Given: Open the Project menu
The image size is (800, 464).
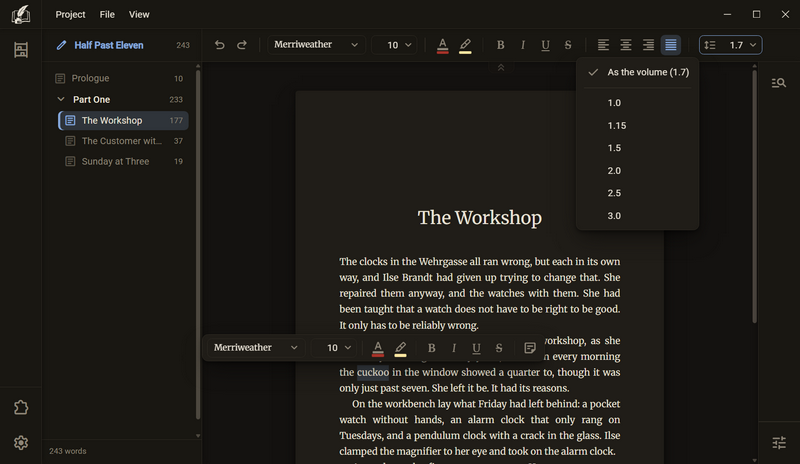Looking at the screenshot, I should click(x=70, y=14).
